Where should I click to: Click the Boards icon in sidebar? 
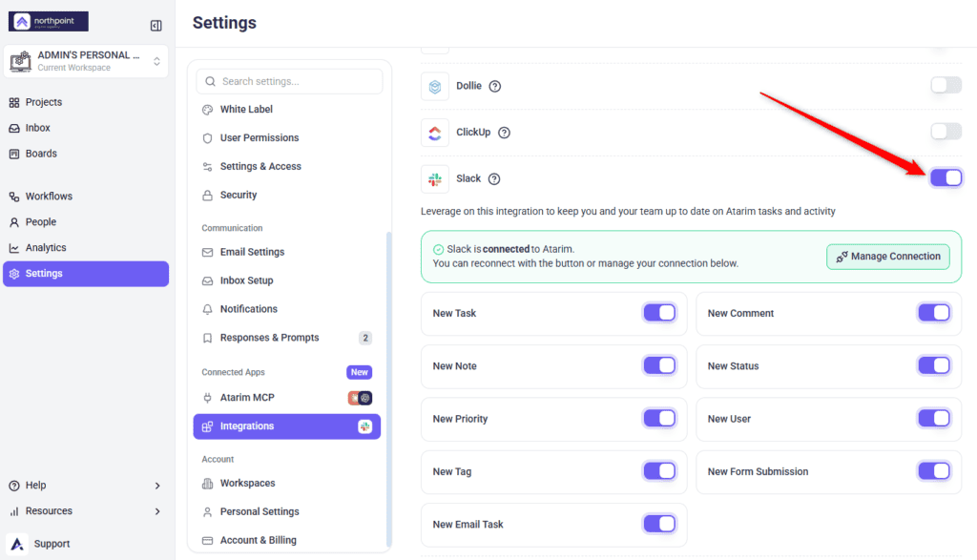click(14, 154)
